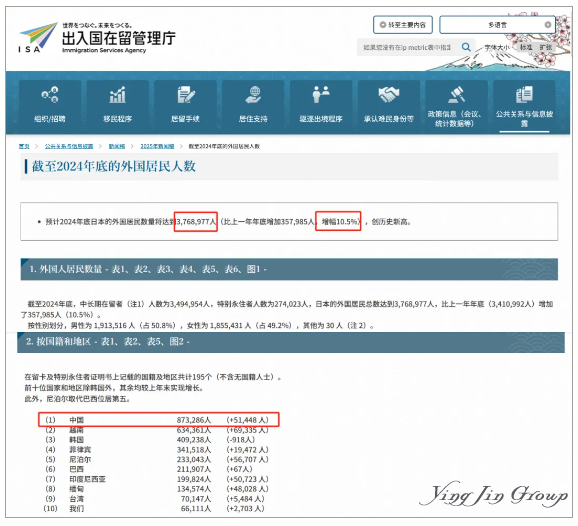Click the 尼泊尔 row country name

click(x=80, y=459)
